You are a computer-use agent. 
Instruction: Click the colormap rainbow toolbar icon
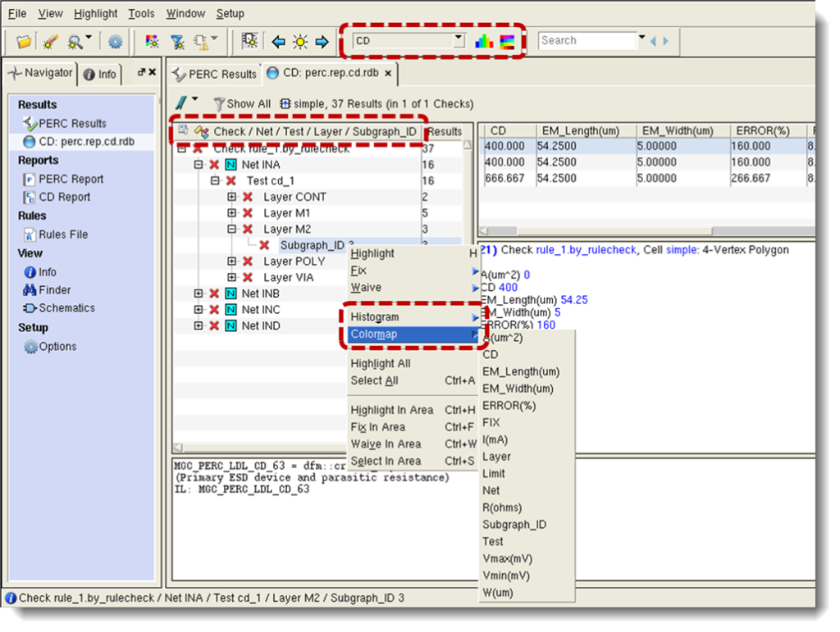pos(507,41)
